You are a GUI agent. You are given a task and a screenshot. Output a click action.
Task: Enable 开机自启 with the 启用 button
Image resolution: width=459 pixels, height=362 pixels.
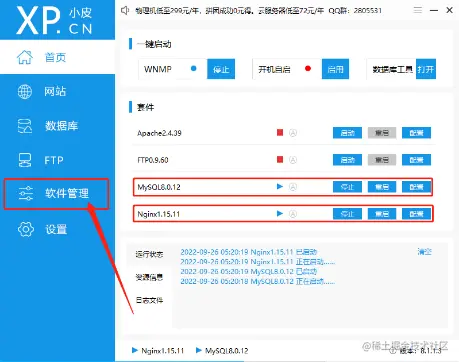pos(335,69)
